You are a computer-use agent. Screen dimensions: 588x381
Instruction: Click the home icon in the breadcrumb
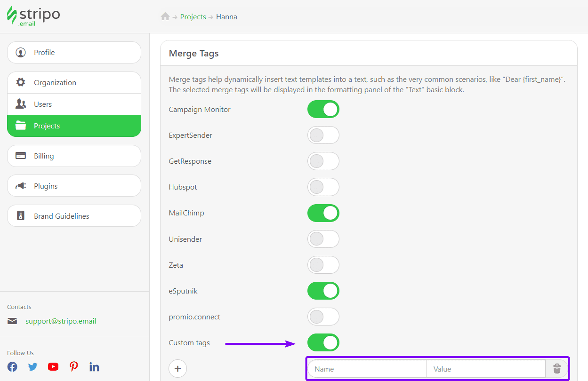click(x=165, y=16)
